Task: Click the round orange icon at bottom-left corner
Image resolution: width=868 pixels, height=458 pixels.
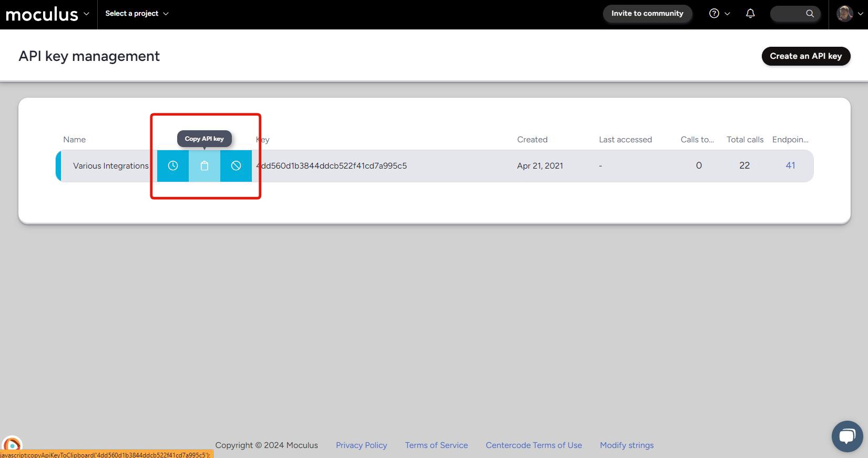Action: [x=12, y=444]
